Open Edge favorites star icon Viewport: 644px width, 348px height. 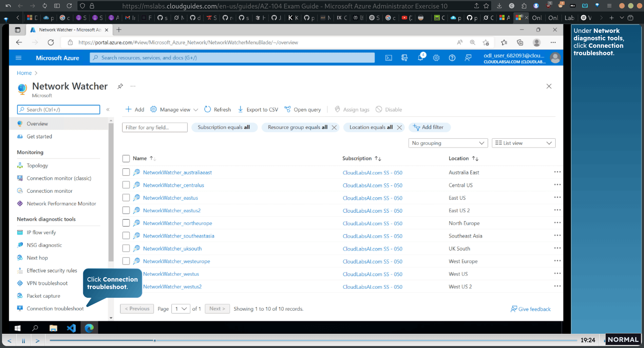point(504,42)
